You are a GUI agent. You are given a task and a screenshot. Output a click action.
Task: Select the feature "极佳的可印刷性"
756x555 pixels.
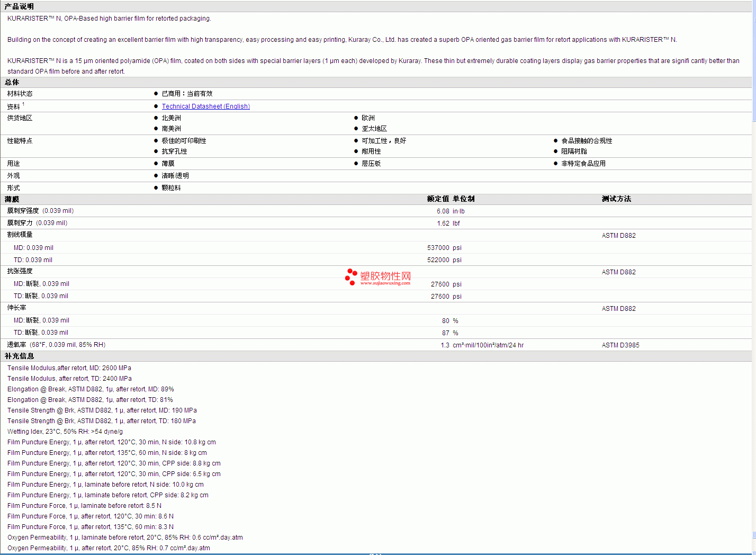pos(184,141)
